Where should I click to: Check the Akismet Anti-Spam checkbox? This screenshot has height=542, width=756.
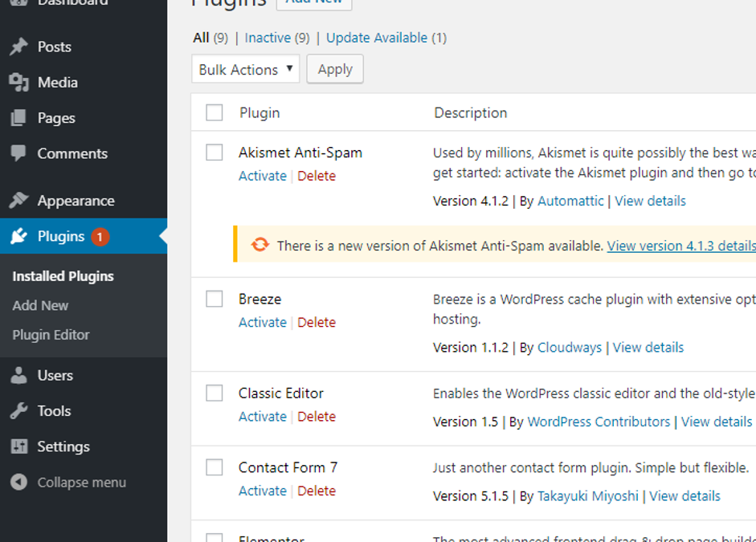(x=214, y=153)
